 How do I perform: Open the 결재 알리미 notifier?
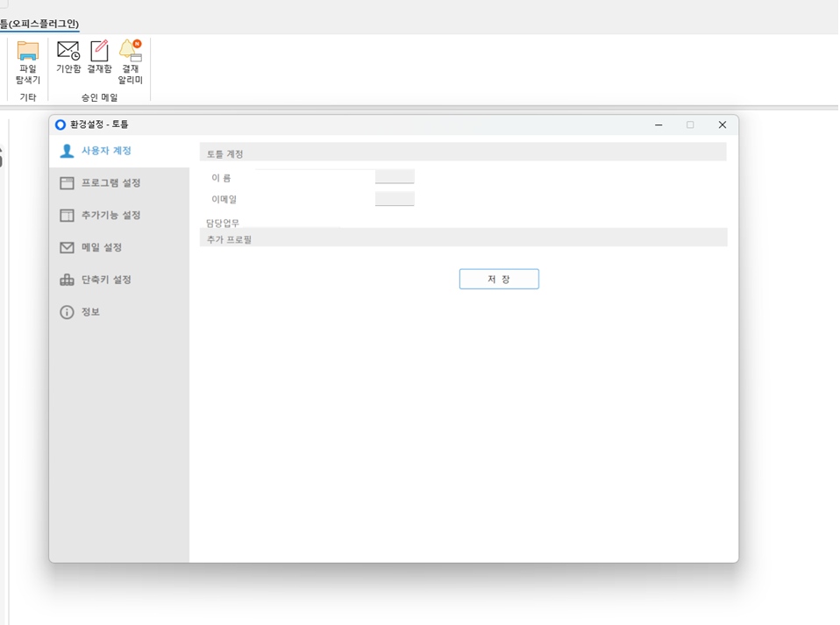pos(130,62)
